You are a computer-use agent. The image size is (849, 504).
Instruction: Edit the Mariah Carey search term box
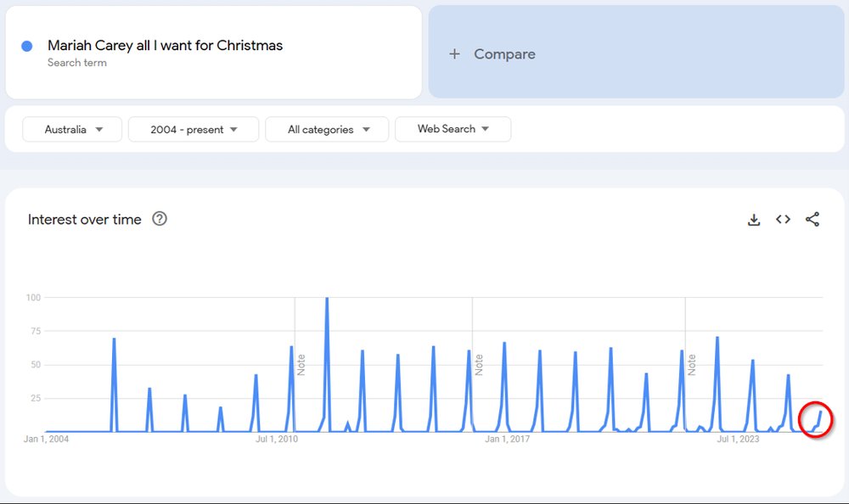214,53
